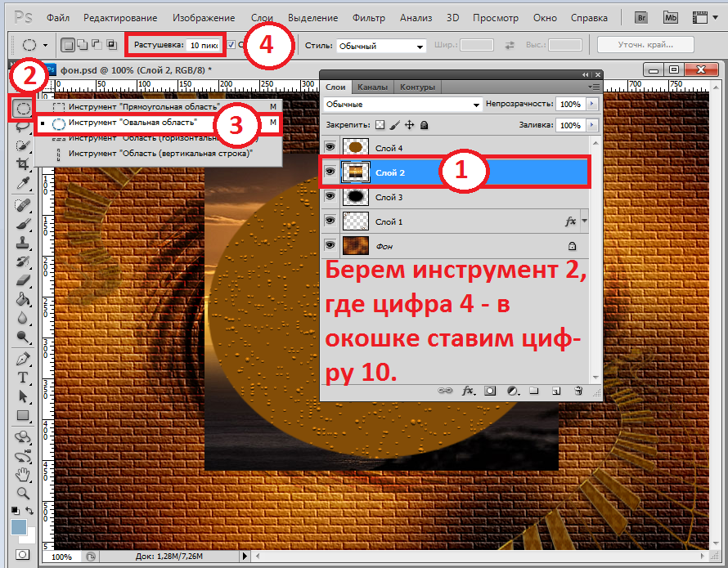Click the Add to selection mode button
728x568 pixels.
82,45
